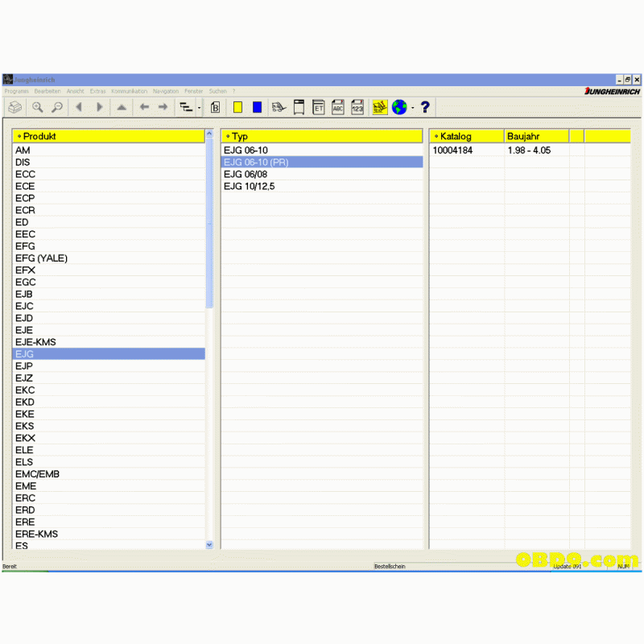Select type EJG 06/08
The height and width of the screenshot is (644, 644).
322,174
